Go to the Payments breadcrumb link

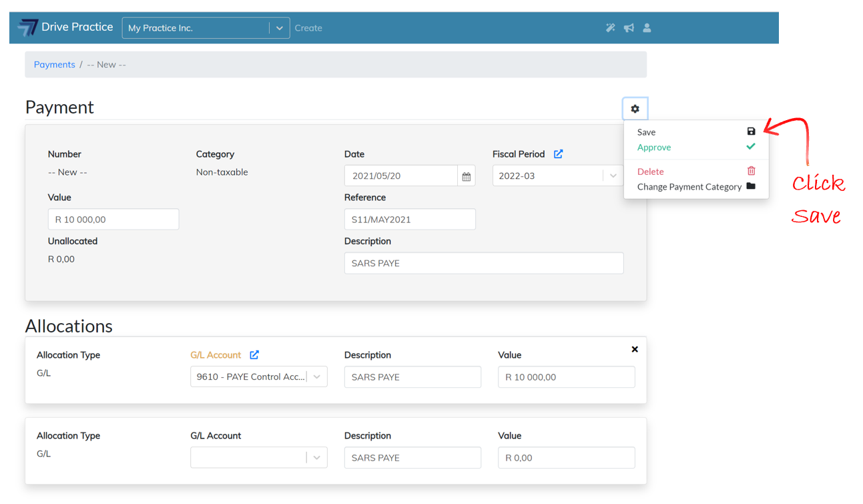coord(55,65)
